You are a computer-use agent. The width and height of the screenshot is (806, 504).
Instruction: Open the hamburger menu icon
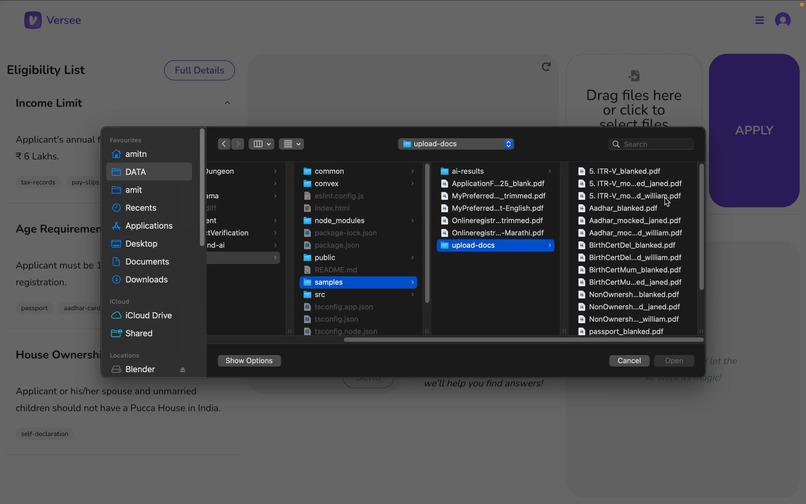759,20
